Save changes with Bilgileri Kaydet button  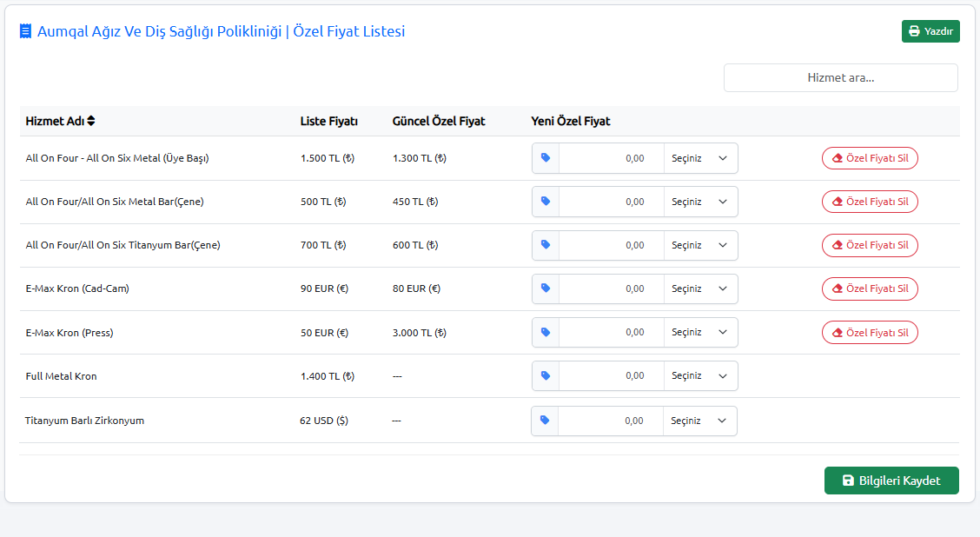[891, 481]
